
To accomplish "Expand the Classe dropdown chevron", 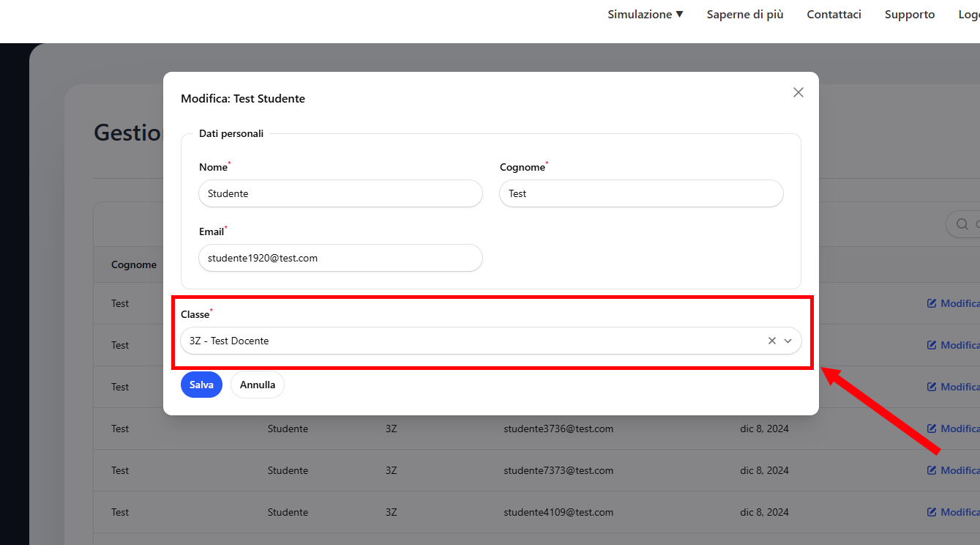I will (788, 341).
